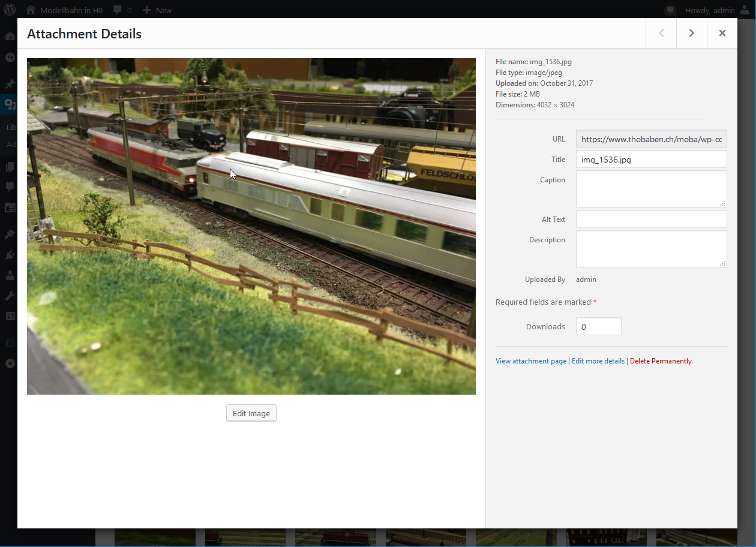The width and height of the screenshot is (756, 547).
Task: Click the Edit Image button
Action: pos(251,413)
